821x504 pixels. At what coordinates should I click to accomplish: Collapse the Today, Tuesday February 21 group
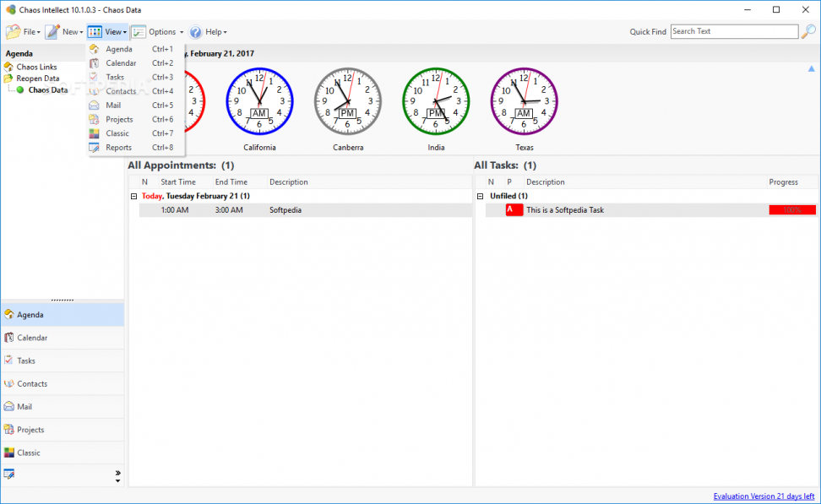point(134,195)
